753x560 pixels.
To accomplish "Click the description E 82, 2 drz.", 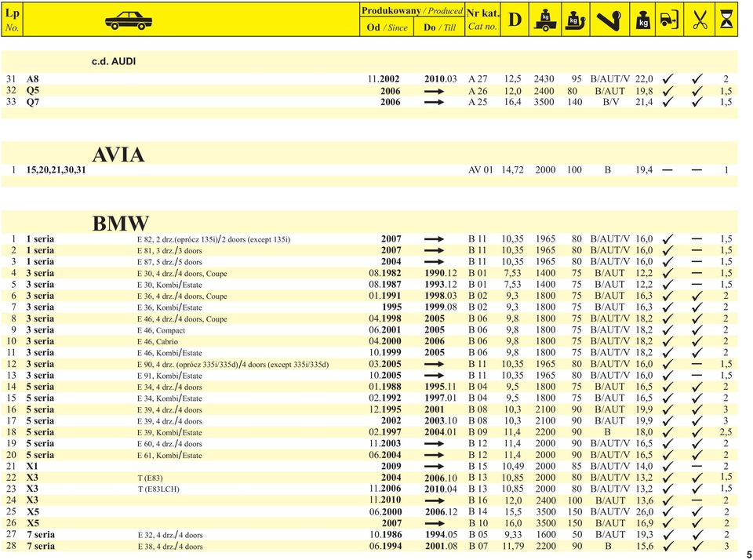I will click(x=213, y=239).
